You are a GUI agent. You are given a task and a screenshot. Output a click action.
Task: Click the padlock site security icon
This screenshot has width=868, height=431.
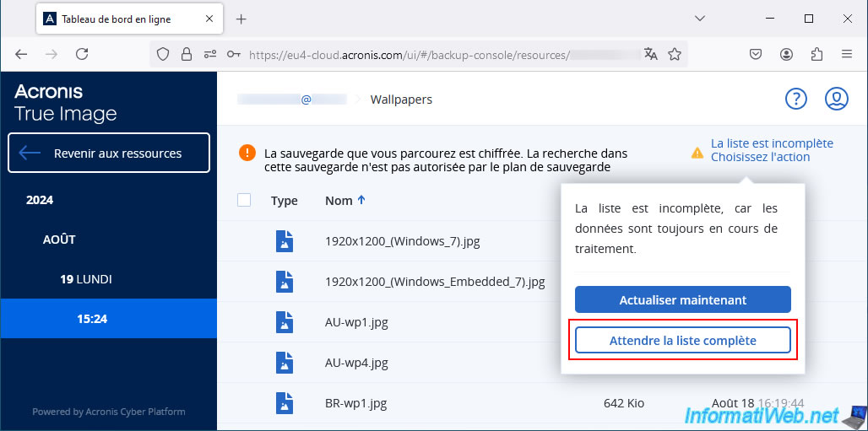(x=187, y=54)
